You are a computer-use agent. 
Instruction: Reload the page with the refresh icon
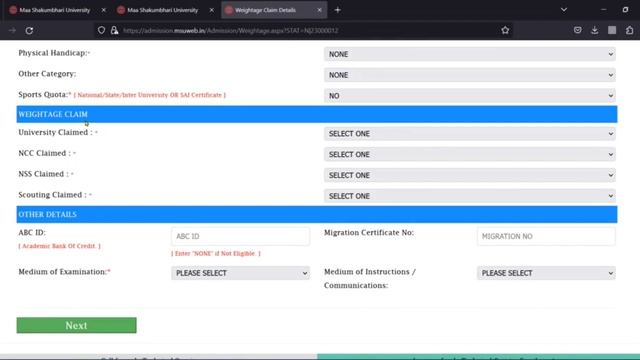[x=29, y=31]
